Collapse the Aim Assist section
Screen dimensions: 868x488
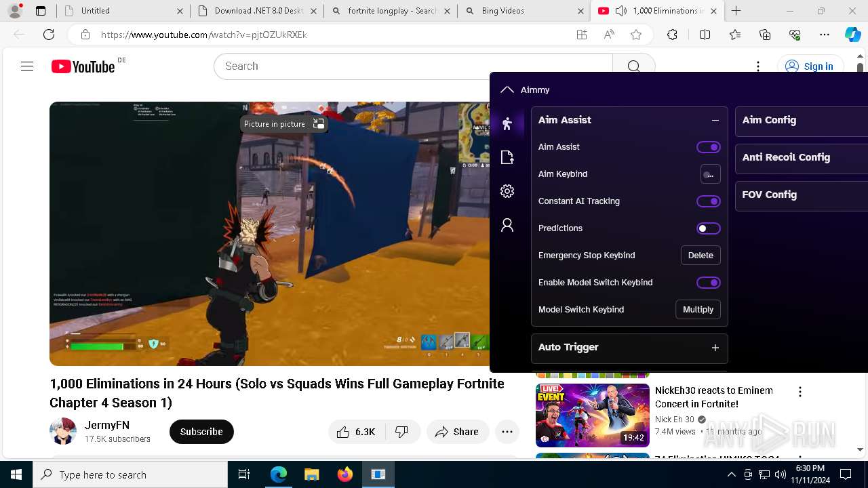pyautogui.click(x=715, y=120)
